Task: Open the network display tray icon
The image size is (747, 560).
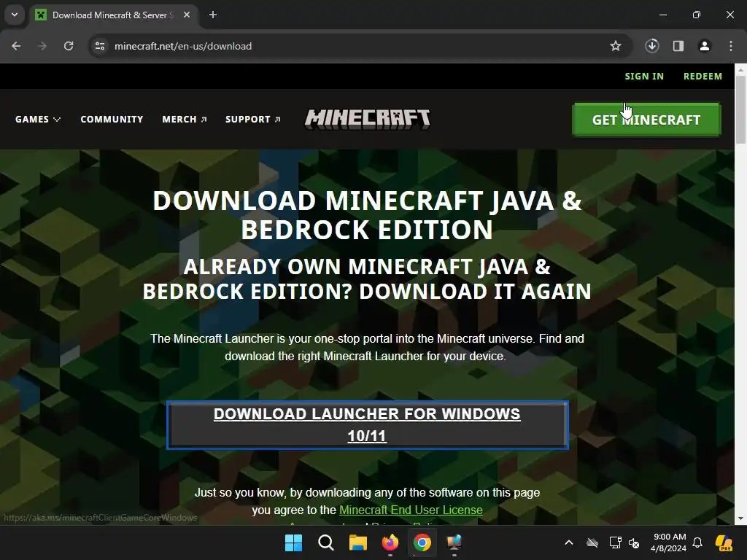Action: pyautogui.click(x=615, y=542)
